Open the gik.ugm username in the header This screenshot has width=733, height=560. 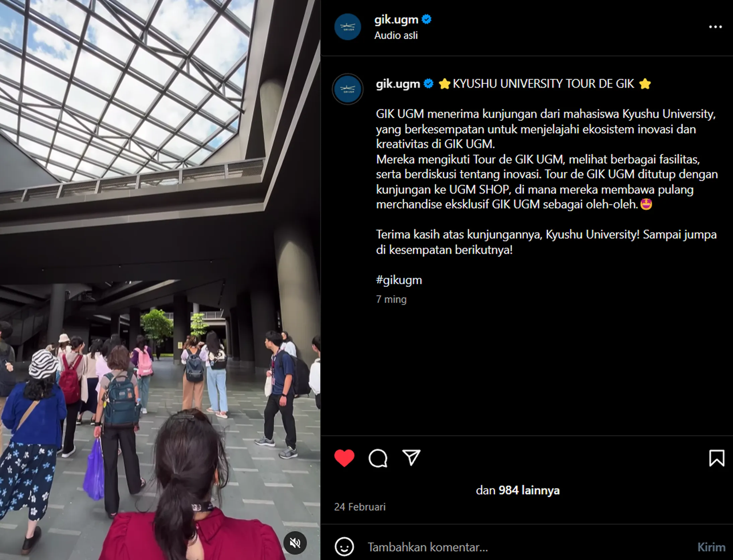(396, 20)
